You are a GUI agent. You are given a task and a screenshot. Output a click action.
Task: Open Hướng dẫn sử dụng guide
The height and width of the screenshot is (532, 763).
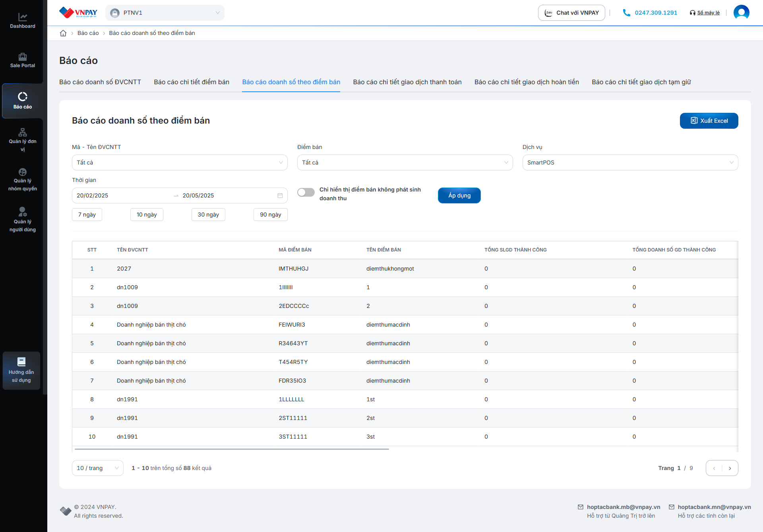21,370
